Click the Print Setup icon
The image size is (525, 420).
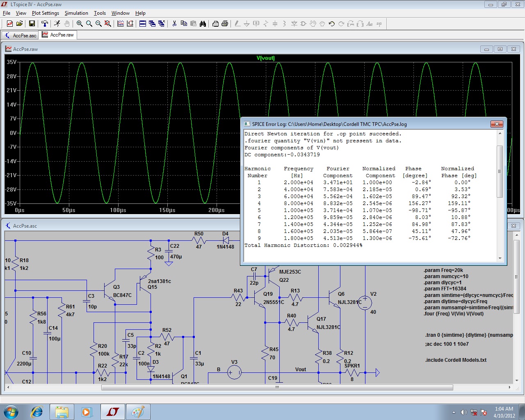(x=215, y=24)
